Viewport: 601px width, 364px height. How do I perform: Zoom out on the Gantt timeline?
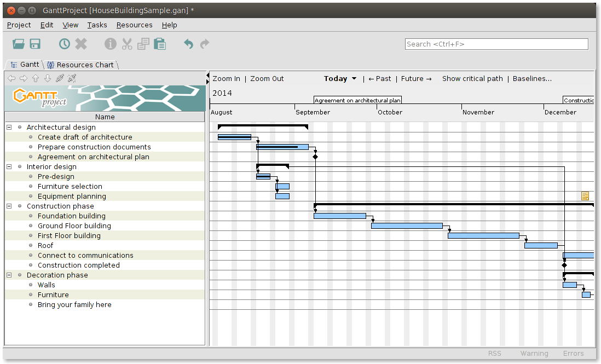[x=267, y=78]
